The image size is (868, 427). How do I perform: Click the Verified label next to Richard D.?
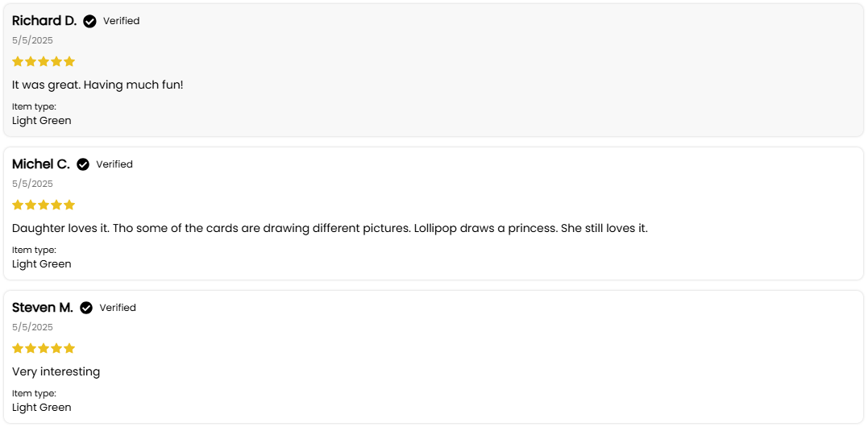121,21
